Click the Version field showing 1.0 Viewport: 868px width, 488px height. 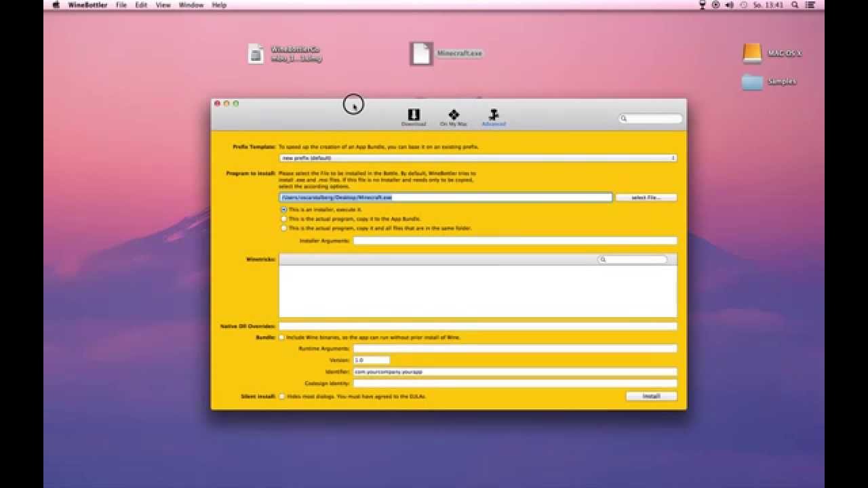[x=372, y=360]
